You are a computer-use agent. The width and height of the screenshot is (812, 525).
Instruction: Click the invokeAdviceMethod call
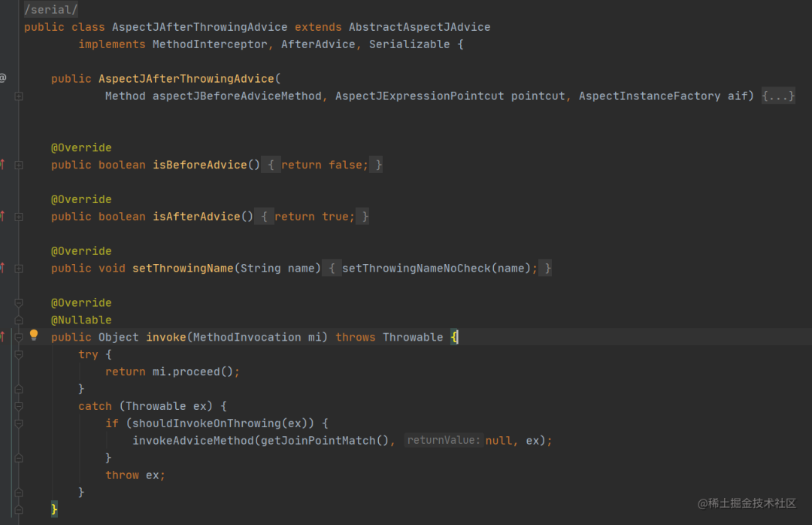tap(193, 441)
